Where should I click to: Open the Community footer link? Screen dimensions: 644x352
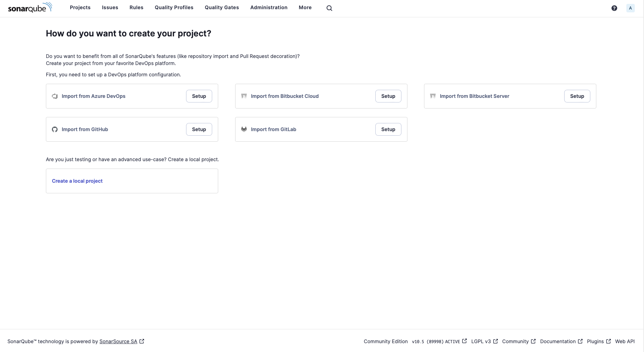(x=515, y=341)
